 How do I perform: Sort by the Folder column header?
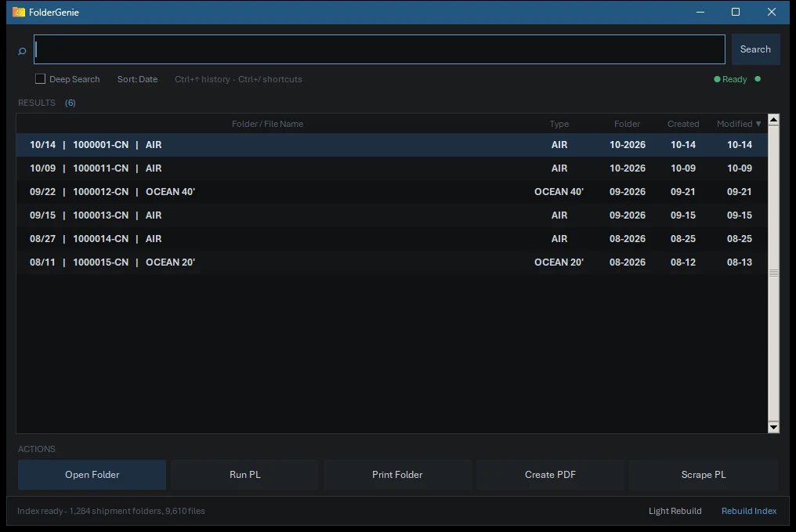click(x=627, y=124)
